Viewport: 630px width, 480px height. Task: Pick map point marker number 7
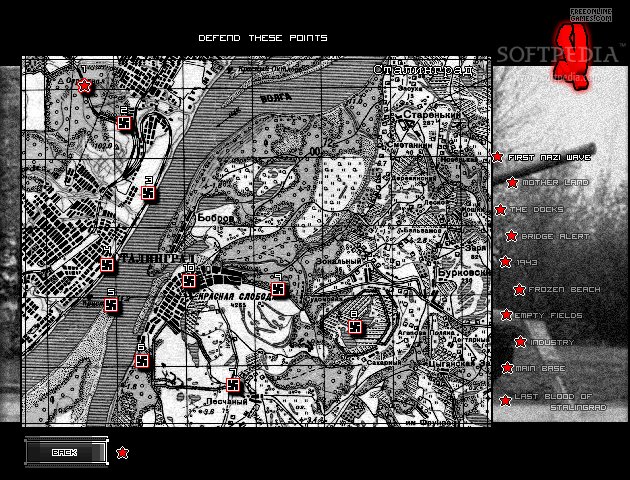[233, 385]
